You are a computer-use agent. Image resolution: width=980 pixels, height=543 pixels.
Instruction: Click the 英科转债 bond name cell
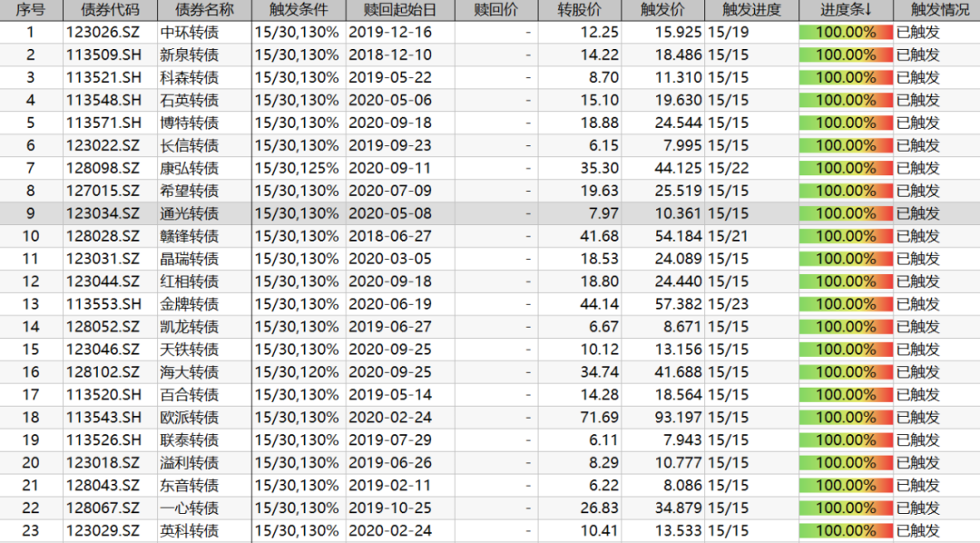(189, 531)
